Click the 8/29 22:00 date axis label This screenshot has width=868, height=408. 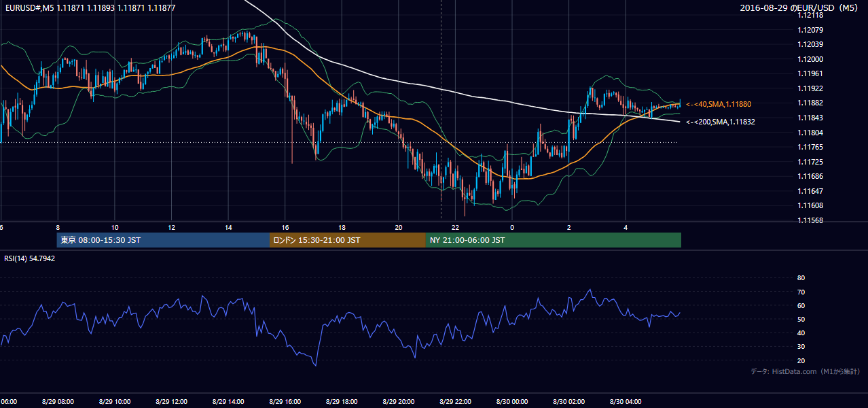coord(455,402)
